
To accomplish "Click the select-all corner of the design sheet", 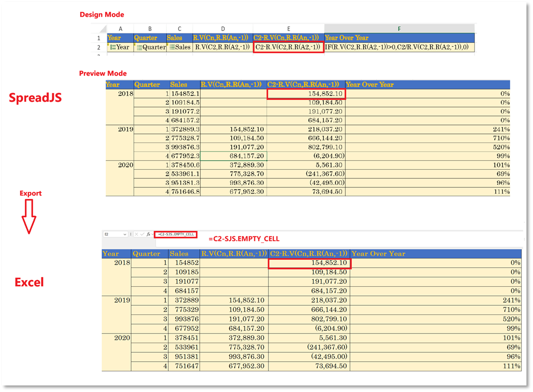I will click(x=102, y=29).
